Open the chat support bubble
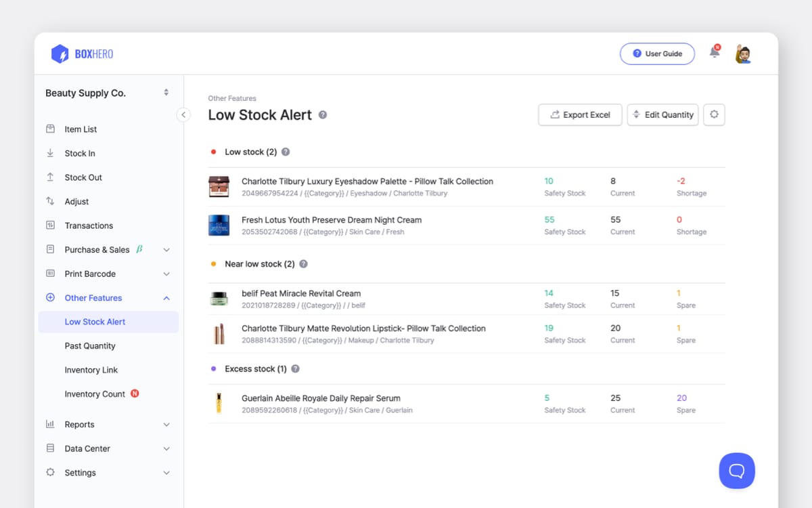The image size is (812, 508). 737,471
